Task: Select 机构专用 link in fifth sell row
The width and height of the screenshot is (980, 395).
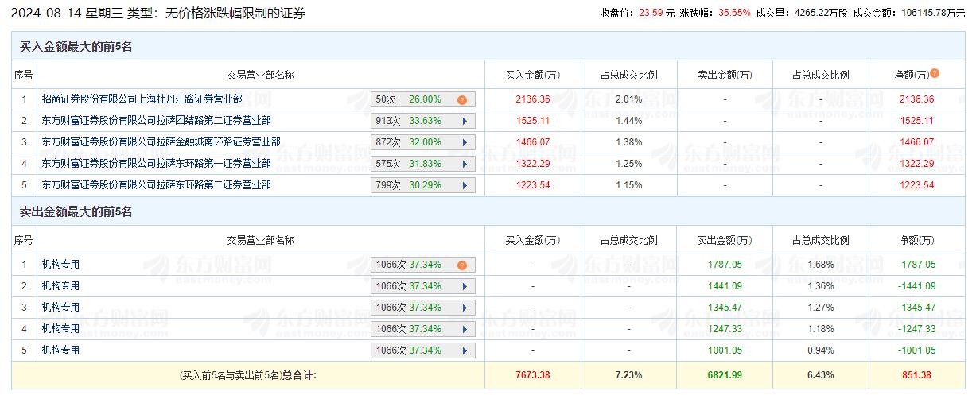Action: click(x=61, y=350)
